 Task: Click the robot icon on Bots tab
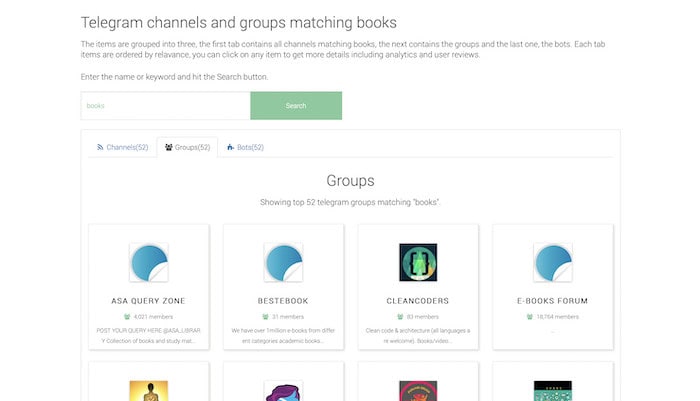click(230, 147)
